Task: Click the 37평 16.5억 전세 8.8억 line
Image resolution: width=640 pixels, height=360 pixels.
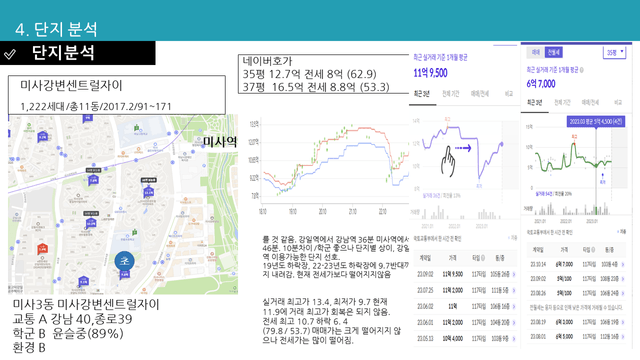Action: pos(316,87)
